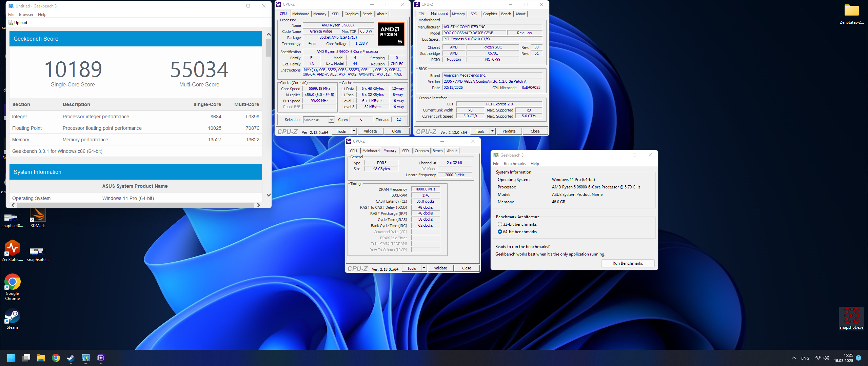This screenshot has width=868, height=366.
Task: Click Close button in CPU-Z Mainboard window
Action: (535, 131)
